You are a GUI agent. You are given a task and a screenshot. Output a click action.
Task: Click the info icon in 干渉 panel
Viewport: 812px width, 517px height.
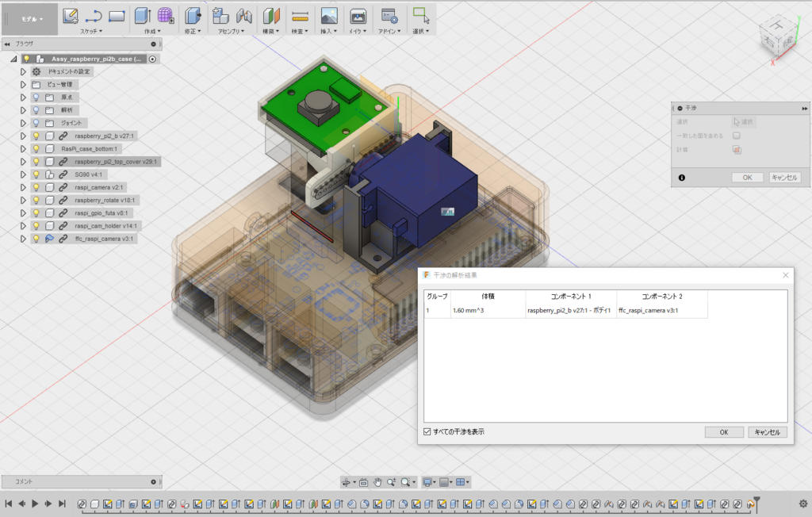tap(681, 178)
